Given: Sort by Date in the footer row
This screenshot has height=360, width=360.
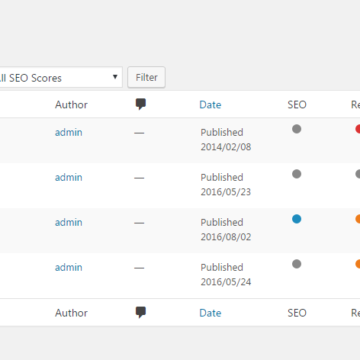Looking at the screenshot, I should [x=210, y=313].
